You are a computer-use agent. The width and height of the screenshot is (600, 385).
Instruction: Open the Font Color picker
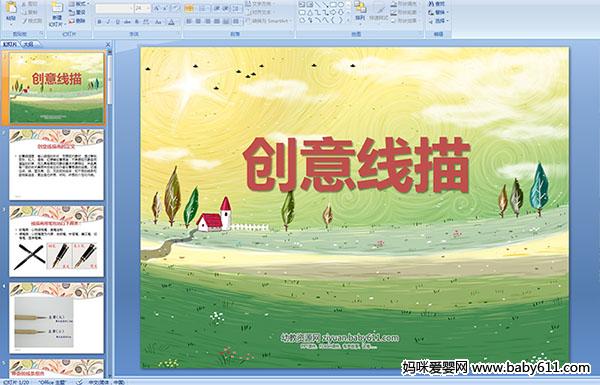click(172, 22)
